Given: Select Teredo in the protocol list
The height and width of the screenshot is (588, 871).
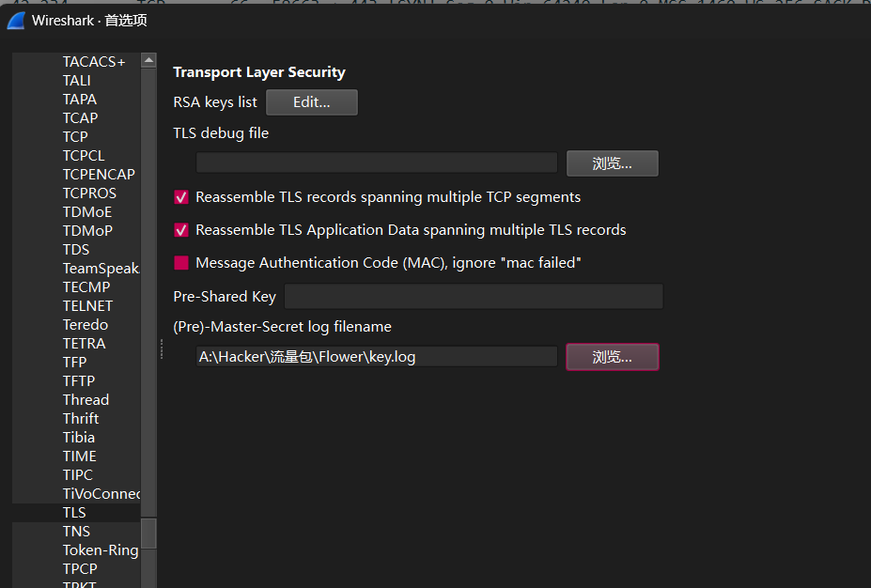Looking at the screenshot, I should pos(86,325).
